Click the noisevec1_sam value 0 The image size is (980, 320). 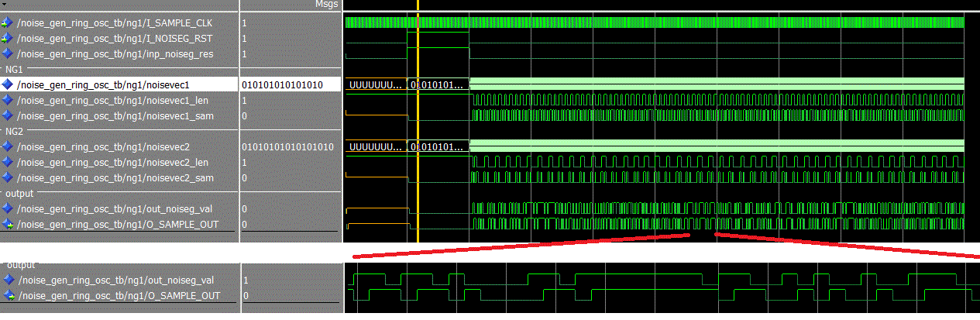pos(245,116)
